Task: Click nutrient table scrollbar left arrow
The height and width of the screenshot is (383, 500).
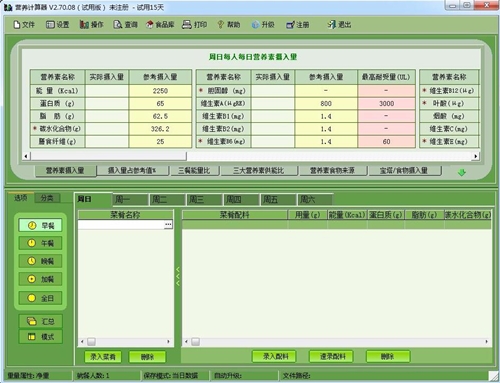Action: pos(26,156)
